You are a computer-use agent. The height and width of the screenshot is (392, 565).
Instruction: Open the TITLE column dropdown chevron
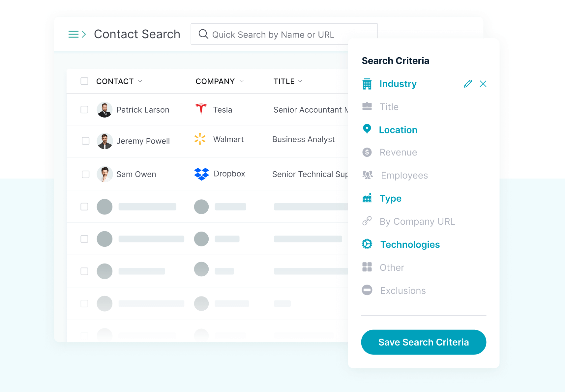pos(300,81)
